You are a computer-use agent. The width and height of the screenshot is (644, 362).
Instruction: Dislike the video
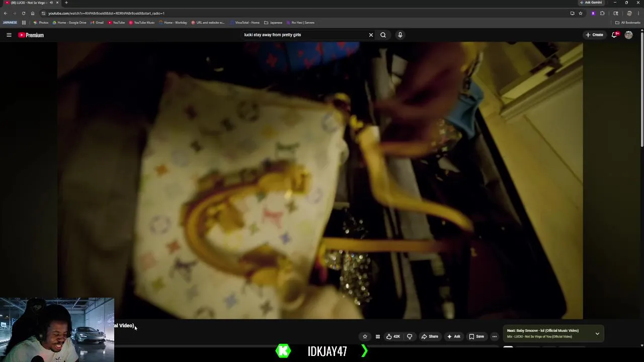(x=410, y=336)
